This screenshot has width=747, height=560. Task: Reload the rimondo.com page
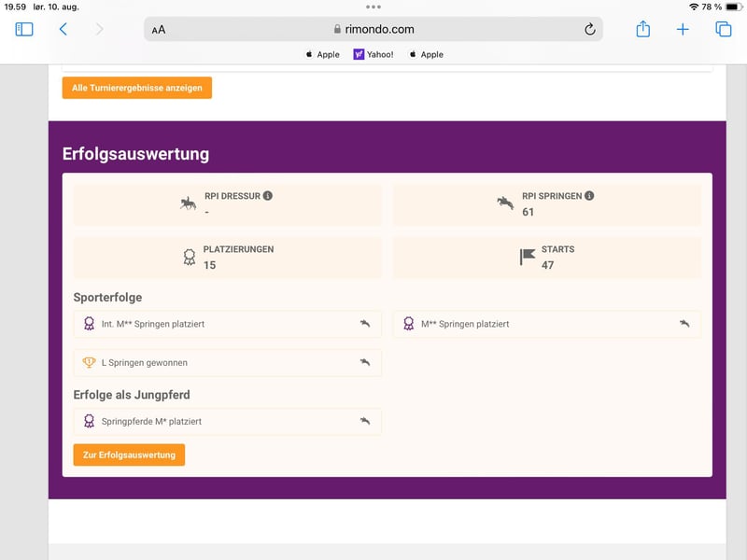589,30
